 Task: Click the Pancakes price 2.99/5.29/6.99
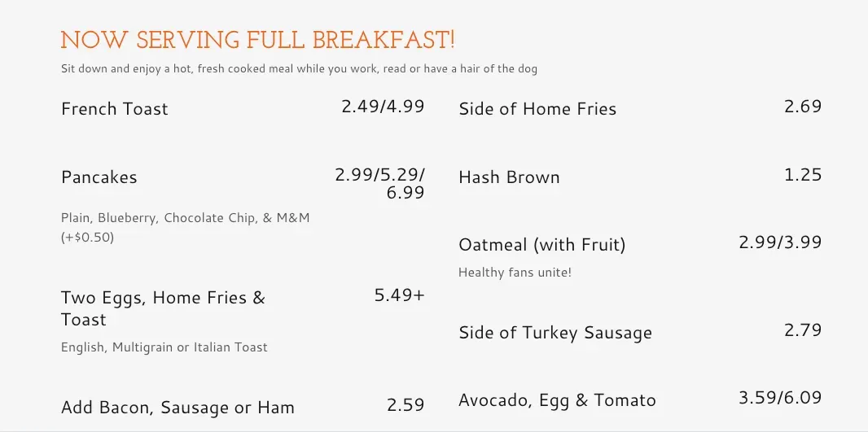click(380, 183)
